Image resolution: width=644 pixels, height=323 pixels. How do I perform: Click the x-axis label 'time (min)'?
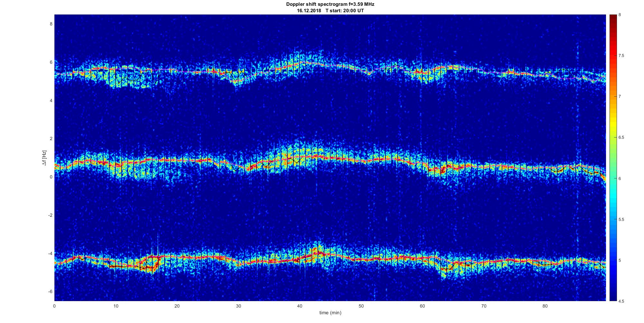(x=330, y=313)
